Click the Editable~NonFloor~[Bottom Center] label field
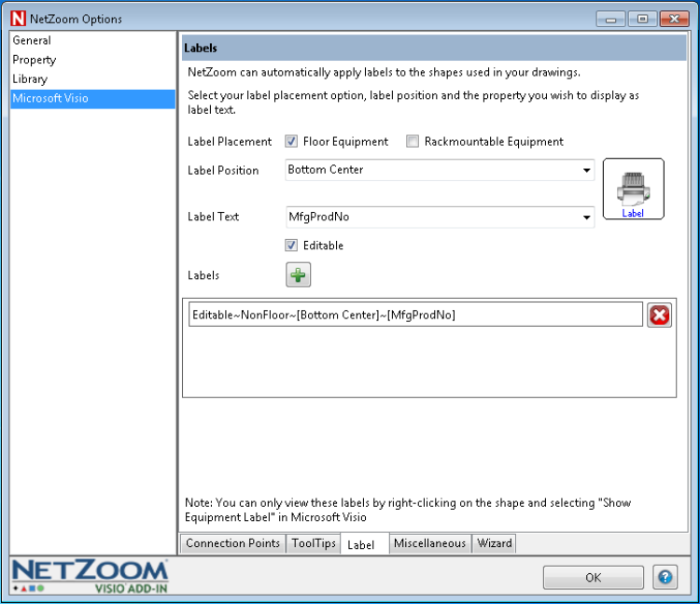Image resolution: width=700 pixels, height=604 pixels. tap(415, 315)
